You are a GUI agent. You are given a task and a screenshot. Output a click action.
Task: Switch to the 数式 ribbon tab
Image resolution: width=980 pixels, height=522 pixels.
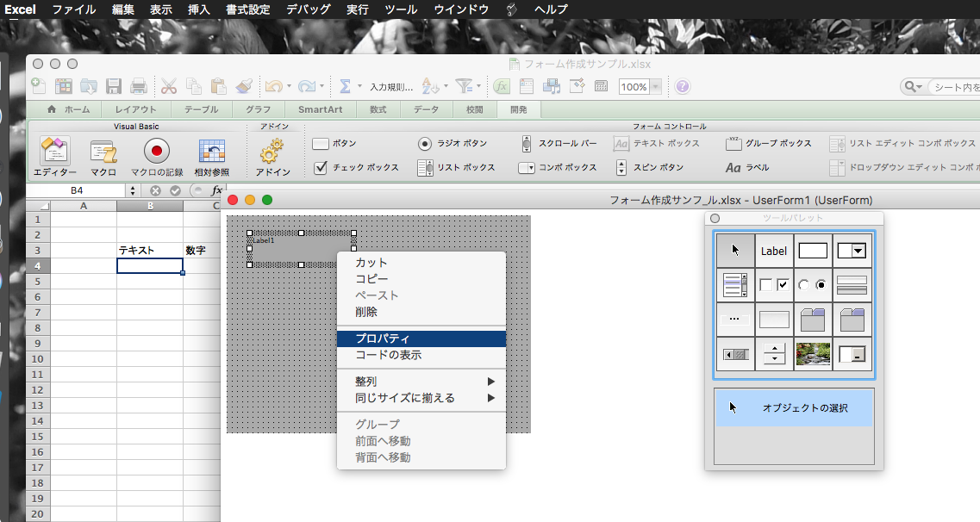tap(378, 109)
